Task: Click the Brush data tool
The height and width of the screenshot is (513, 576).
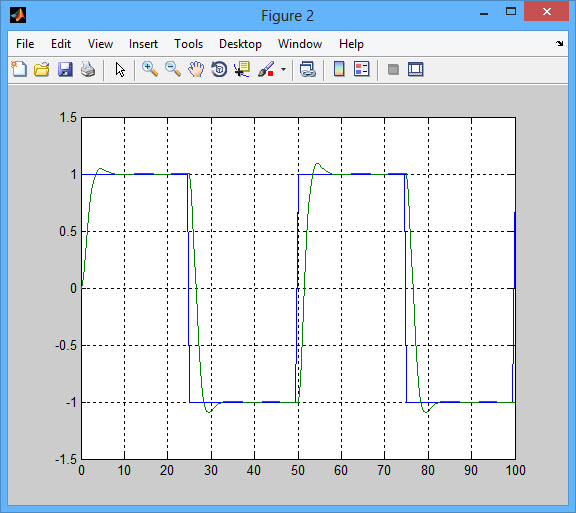Action: tap(266, 69)
